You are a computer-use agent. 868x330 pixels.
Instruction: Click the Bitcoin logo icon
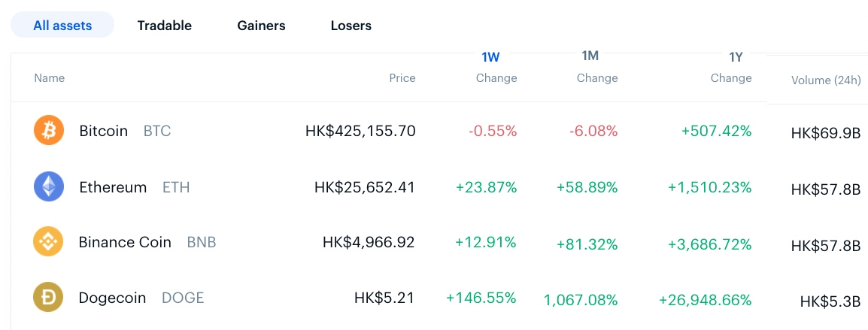tap(49, 131)
